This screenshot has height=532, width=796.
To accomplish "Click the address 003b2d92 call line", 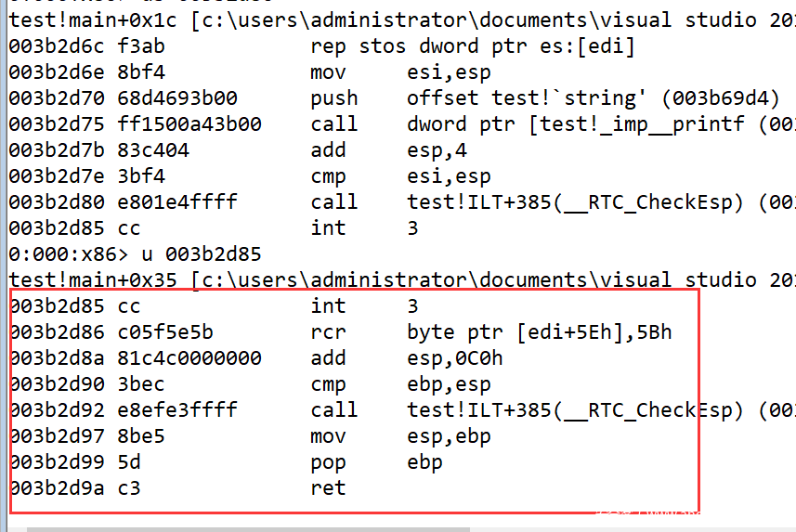I will (54, 410).
